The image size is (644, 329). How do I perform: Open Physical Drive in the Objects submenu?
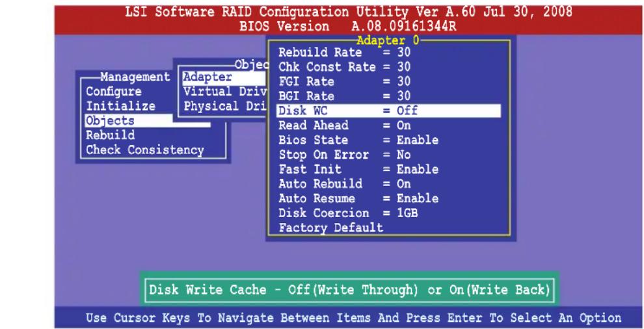click(225, 106)
